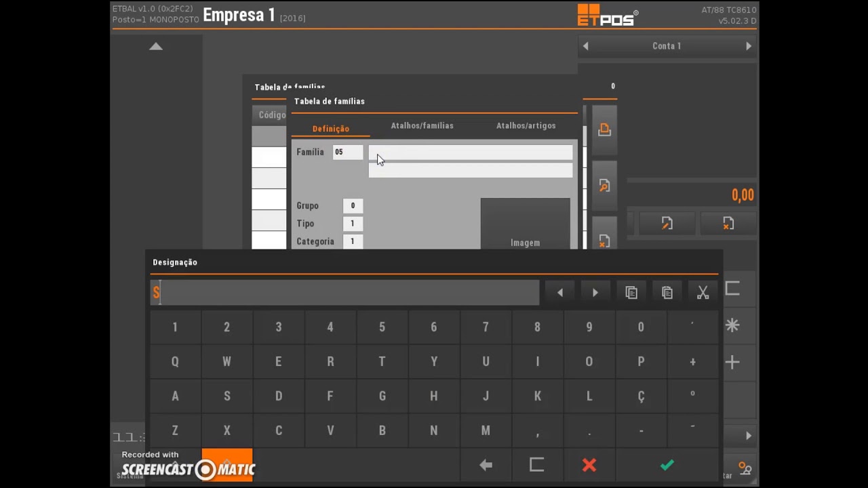Tap the 9 key

click(x=589, y=327)
